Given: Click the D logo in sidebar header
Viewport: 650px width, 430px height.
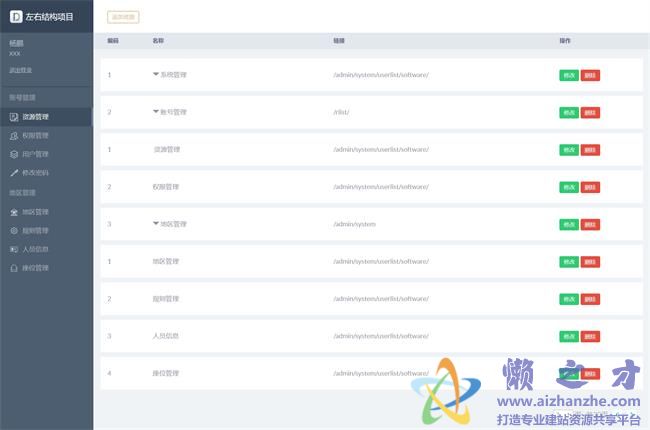Looking at the screenshot, I should 16,17.
